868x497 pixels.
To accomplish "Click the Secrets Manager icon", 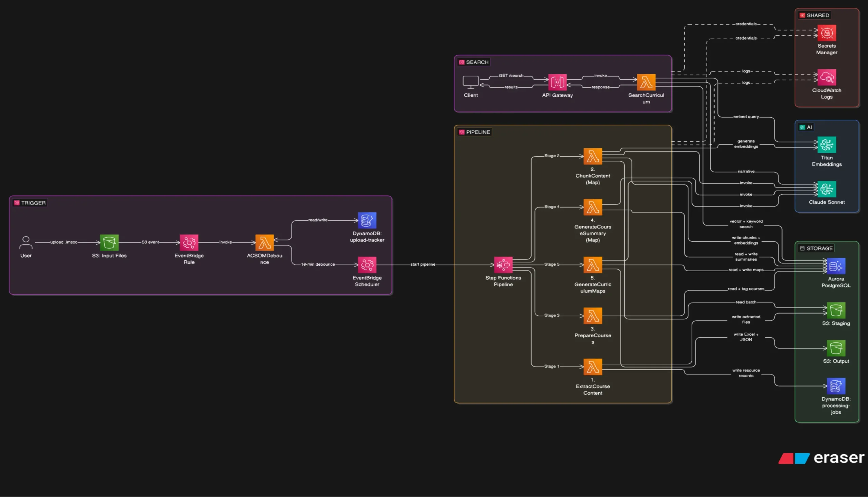I will pyautogui.click(x=826, y=33).
